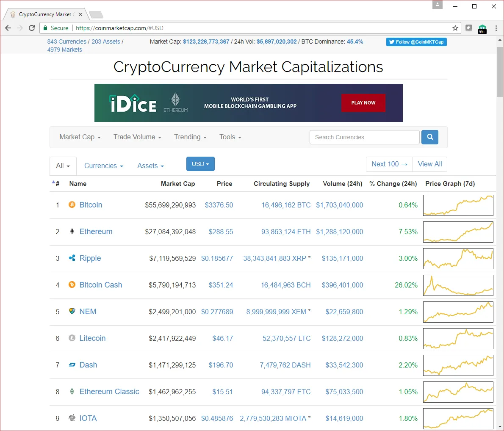Open Chrome three-dot menu

496,28
